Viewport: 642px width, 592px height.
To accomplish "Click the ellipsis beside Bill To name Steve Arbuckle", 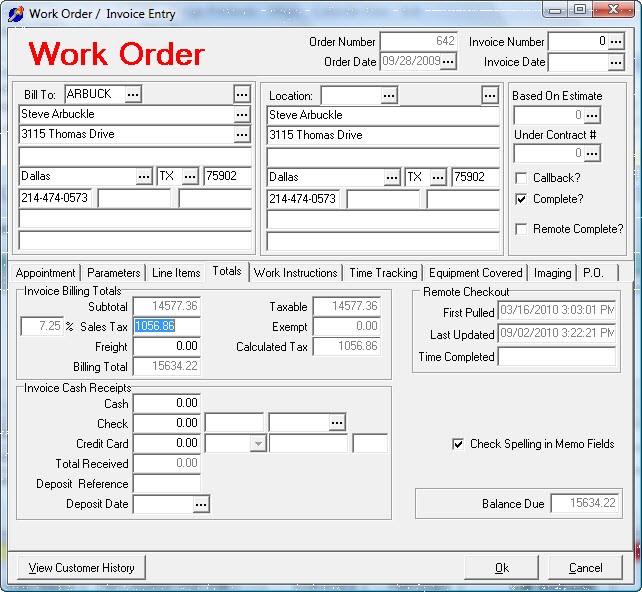I will (242, 115).
